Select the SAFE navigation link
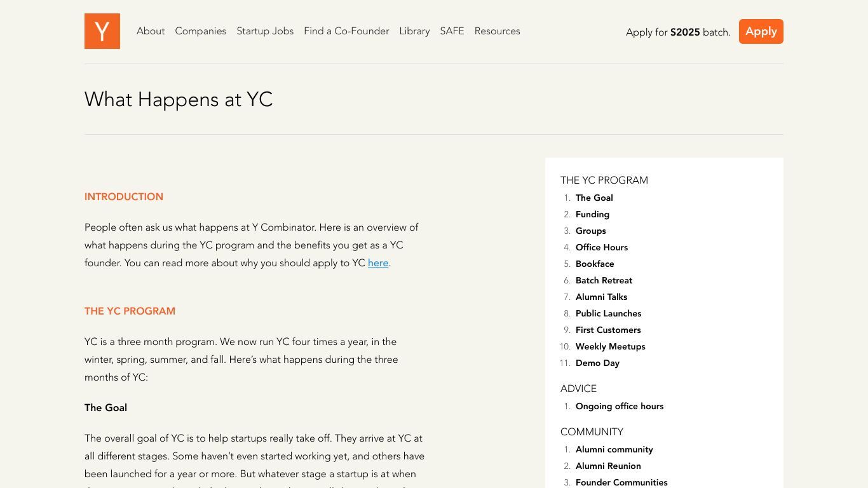The width and height of the screenshot is (868, 488). 452,31
